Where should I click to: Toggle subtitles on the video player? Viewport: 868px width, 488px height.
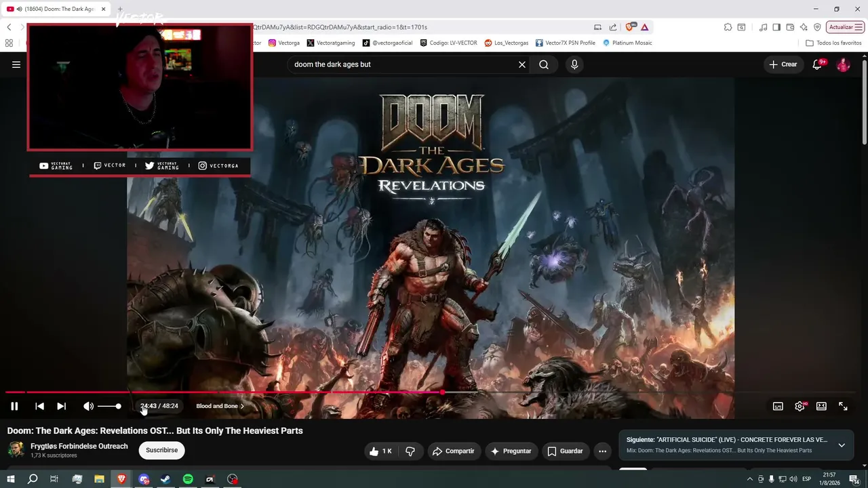click(778, 406)
